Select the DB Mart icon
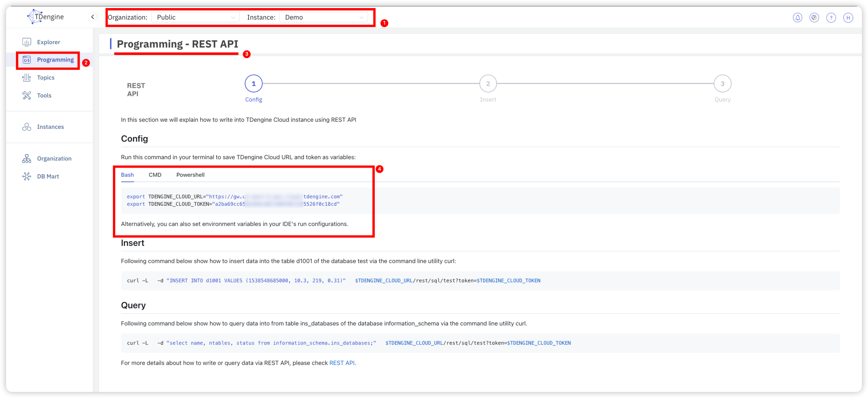The image size is (868, 398). click(27, 176)
